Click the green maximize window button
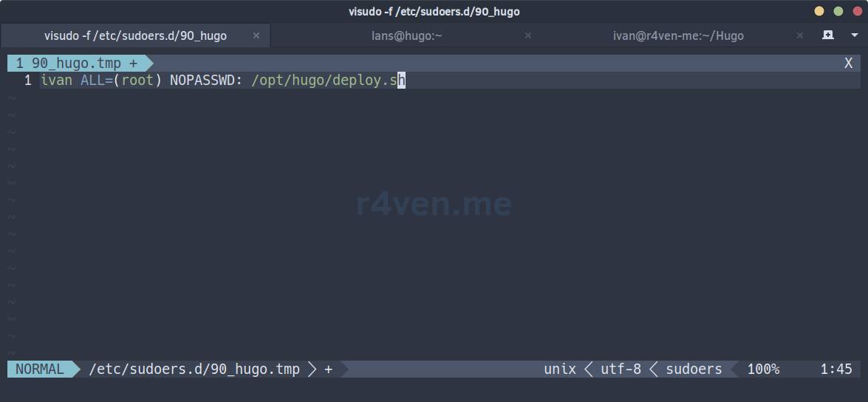 [x=838, y=11]
